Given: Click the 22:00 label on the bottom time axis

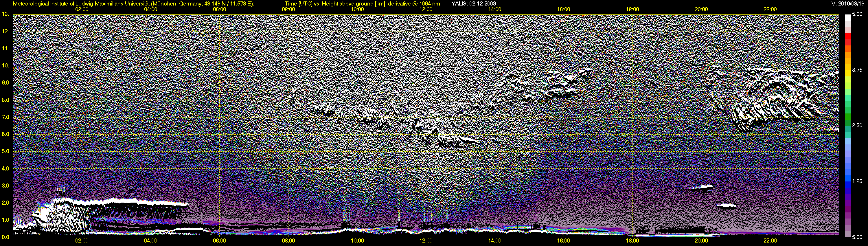Looking at the screenshot, I should pos(770,241).
